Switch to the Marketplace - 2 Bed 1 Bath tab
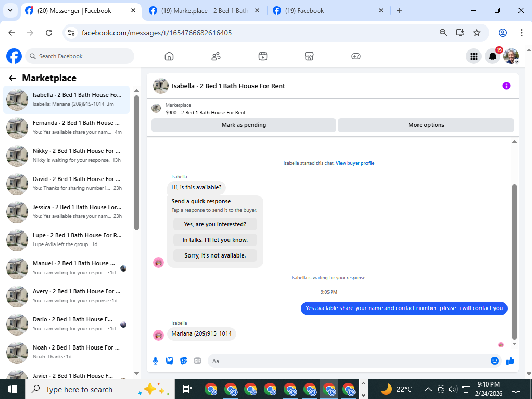The height and width of the screenshot is (399, 532). pyautogui.click(x=205, y=11)
